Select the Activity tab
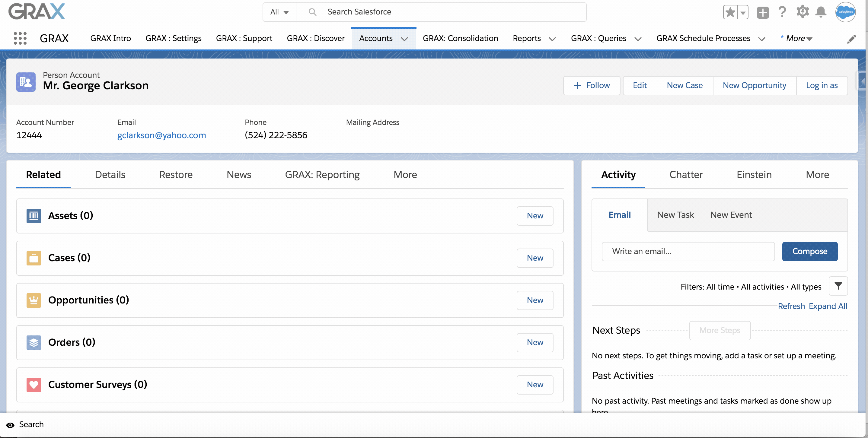Screen dimensions: 868x438 (x=618, y=175)
